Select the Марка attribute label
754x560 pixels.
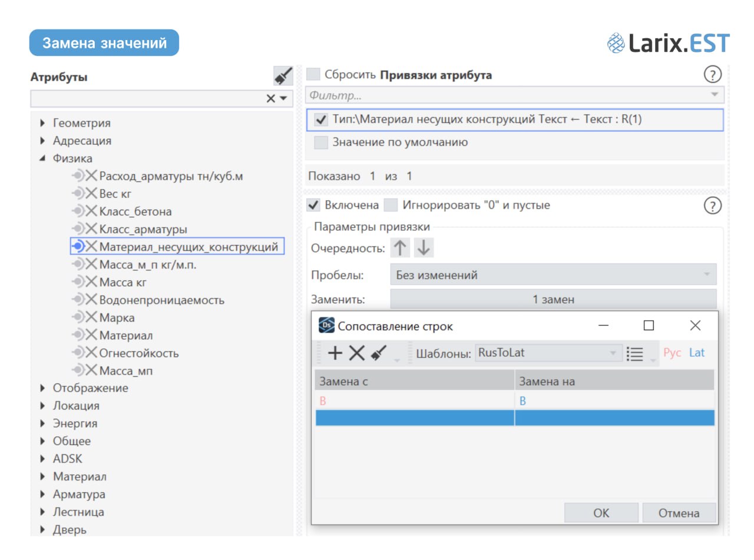[117, 317]
